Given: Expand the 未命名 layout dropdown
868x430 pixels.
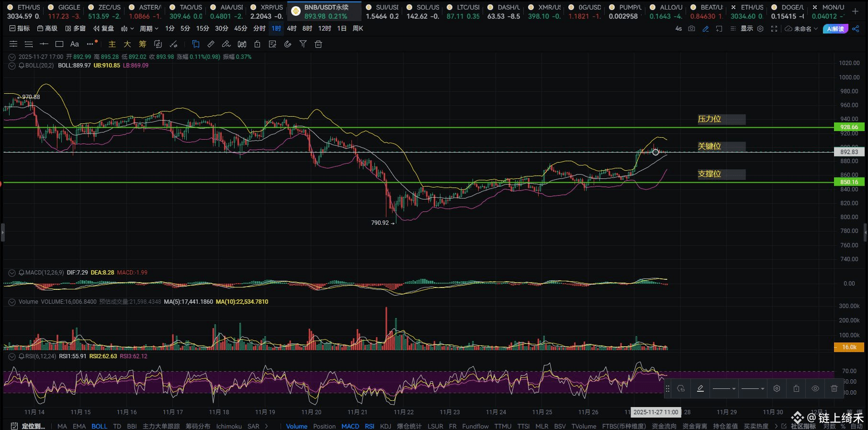Looking at the screenshot, I should pos(802,29).
